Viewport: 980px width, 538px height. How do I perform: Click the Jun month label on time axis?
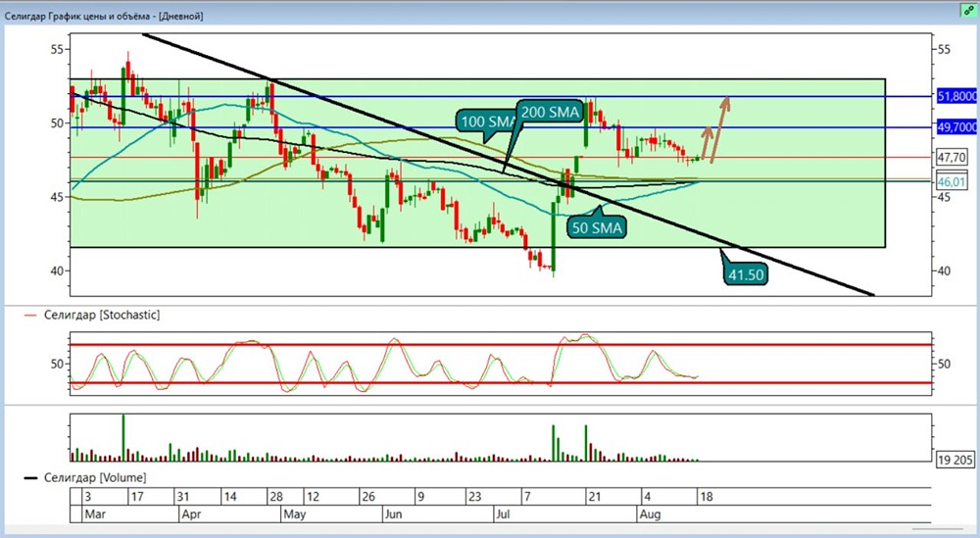click(x=393, y=514)
